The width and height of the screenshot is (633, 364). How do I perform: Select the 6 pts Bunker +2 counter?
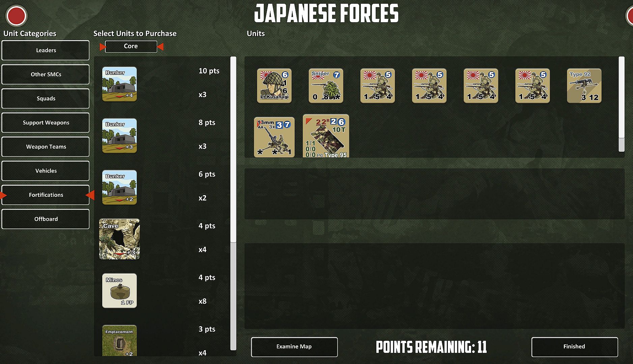pos(119,187)
